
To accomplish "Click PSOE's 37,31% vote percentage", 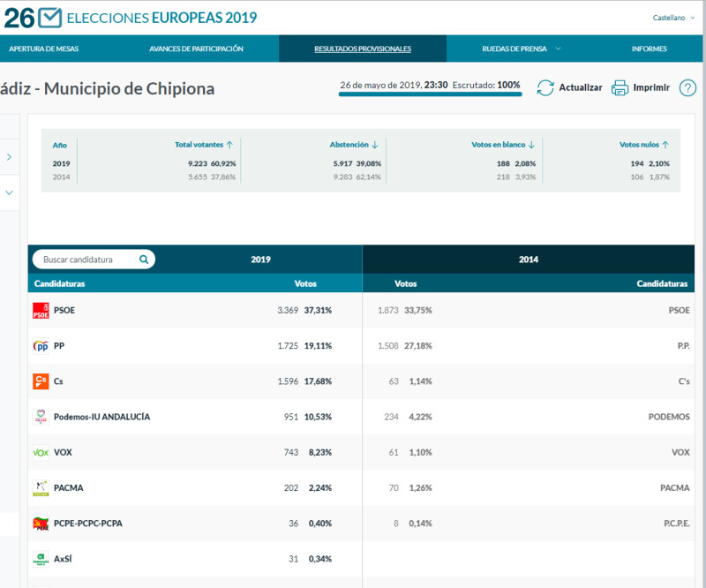I will [x=318, y=311].
